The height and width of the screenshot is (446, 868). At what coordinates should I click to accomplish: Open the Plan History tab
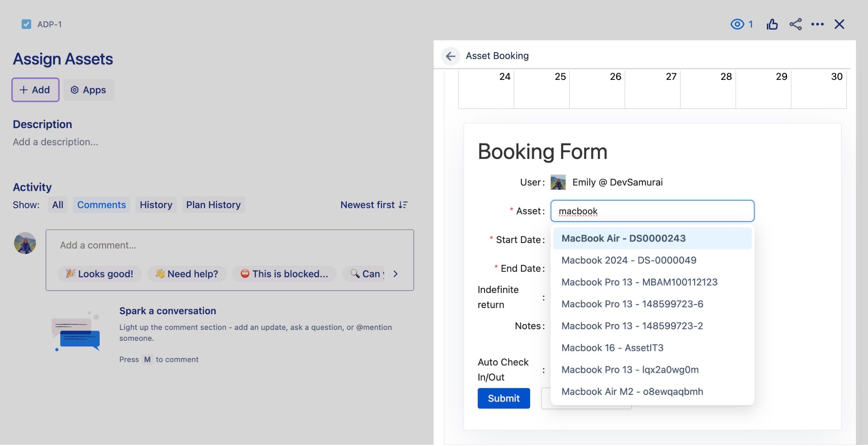tap(213, 204)
